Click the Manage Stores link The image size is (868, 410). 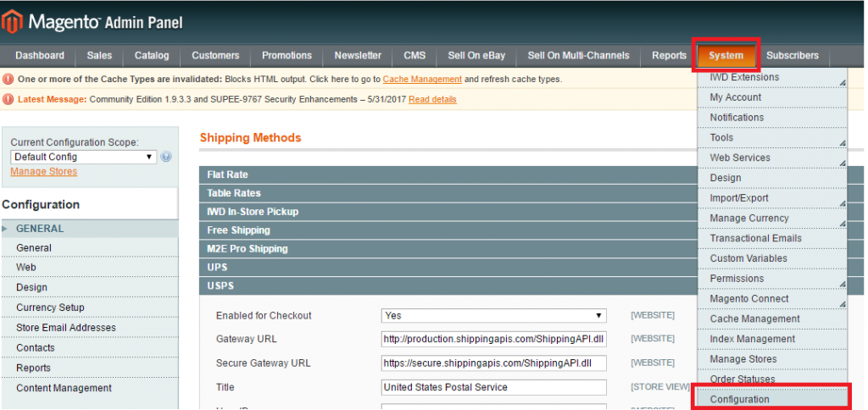(43, 171)
